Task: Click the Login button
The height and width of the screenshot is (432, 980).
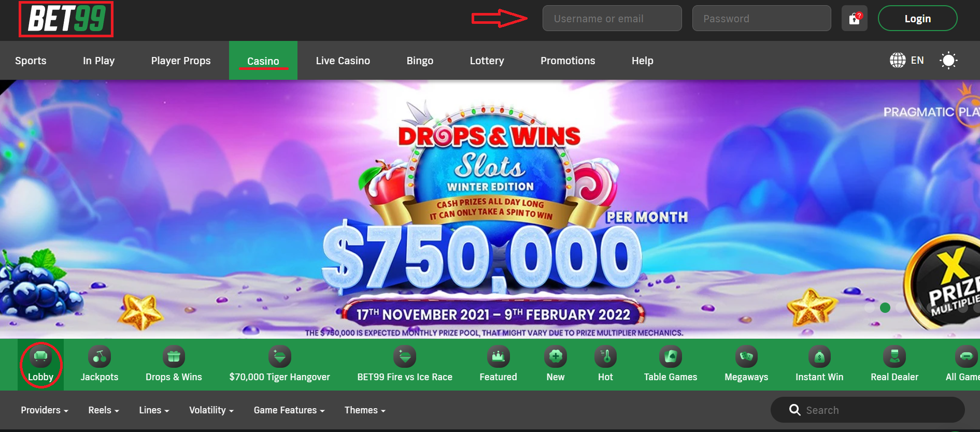Action: pyautogui.click(x=917, y=19)
